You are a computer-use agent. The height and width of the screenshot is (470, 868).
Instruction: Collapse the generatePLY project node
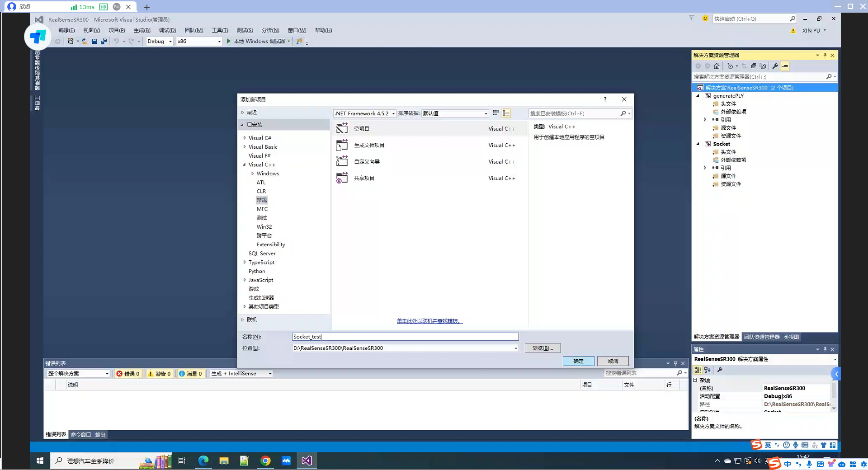pyautogui.click(x=698, y=96)
